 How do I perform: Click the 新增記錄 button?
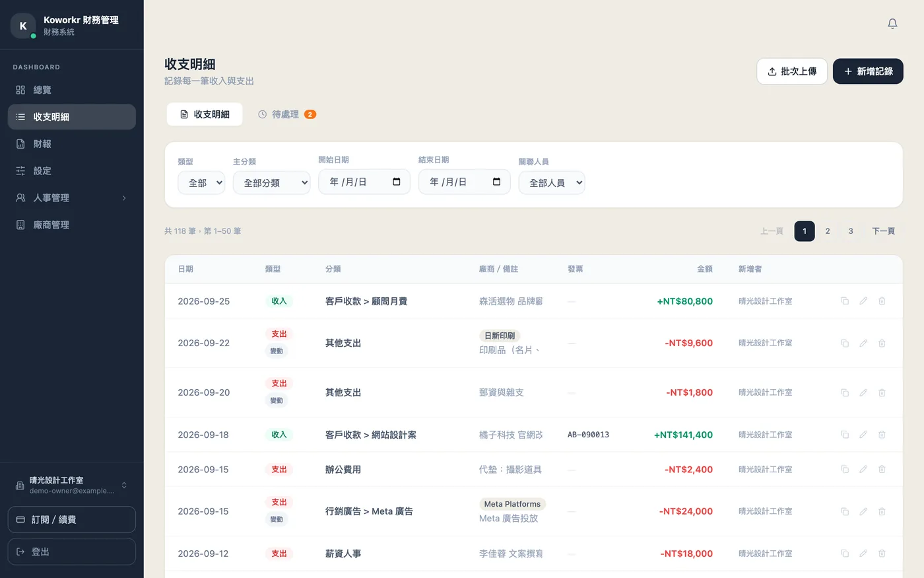[x=868, y=71]
